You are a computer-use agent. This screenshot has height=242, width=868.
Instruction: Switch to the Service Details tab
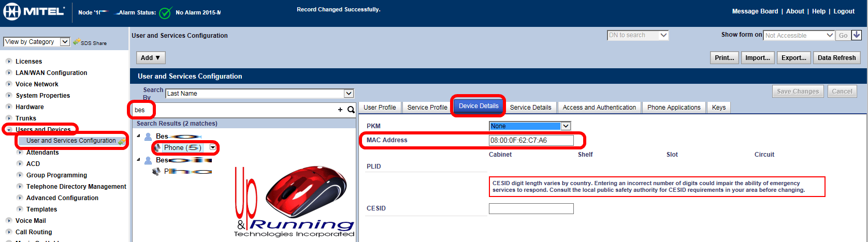point(530,108)
